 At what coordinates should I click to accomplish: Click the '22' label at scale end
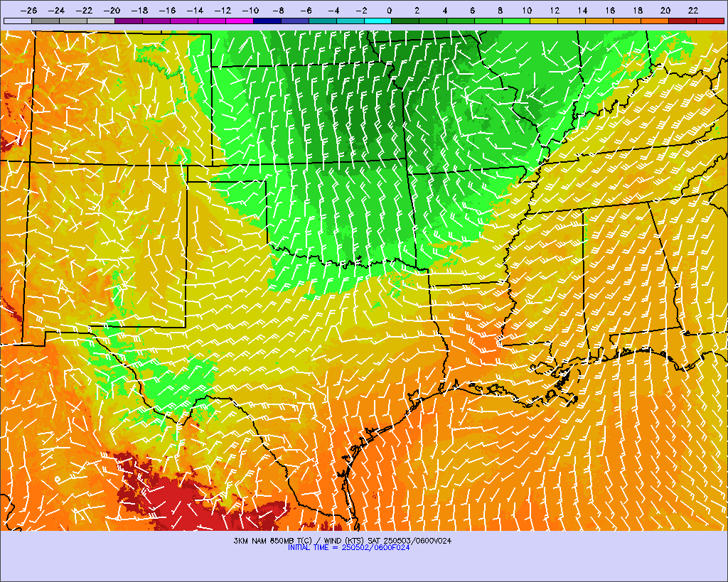point(693,11)
